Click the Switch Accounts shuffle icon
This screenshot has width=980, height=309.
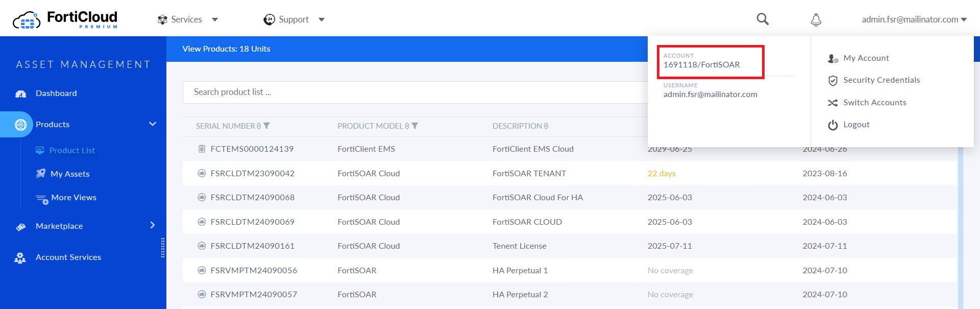(x=832, y=103)
